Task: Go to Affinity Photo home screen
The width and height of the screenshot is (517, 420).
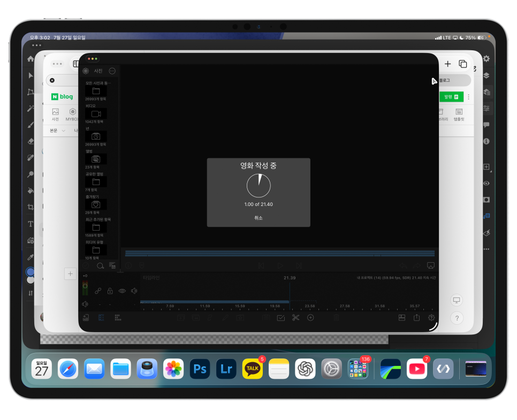Action: click(x=31, y=59)
